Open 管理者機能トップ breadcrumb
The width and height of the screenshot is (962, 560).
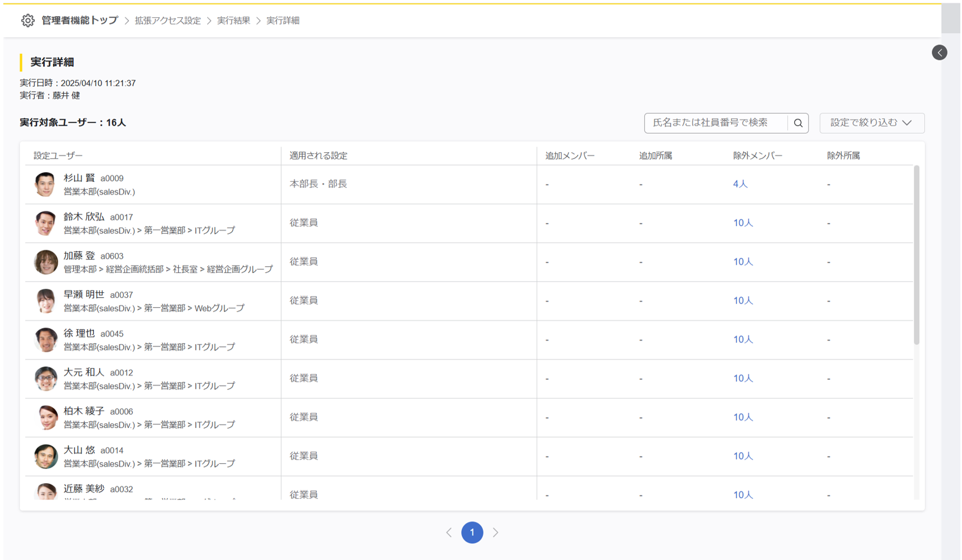(x=80, y=20)
